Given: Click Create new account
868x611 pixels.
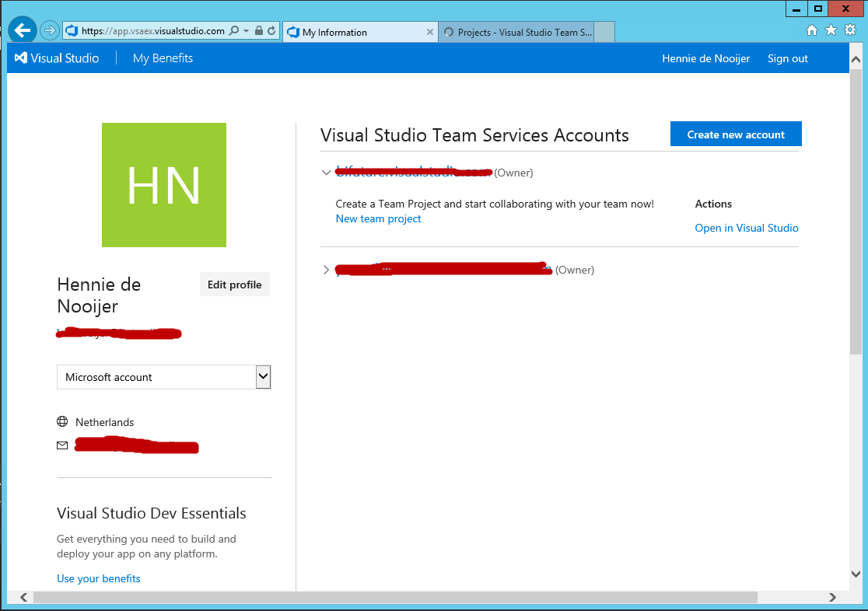Looking at the screenshot, I should point(735,134).
